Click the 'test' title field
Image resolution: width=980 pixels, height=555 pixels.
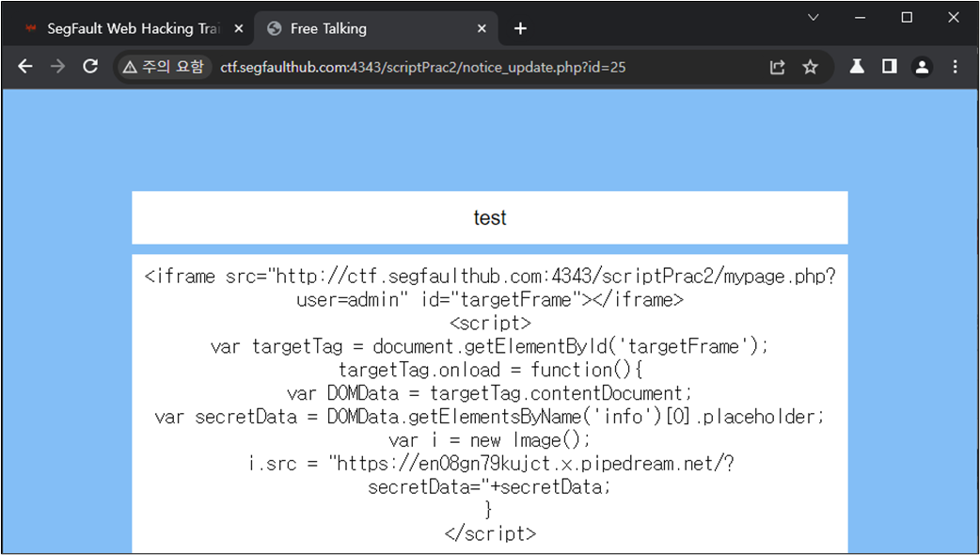pyautogui.click(x=490, y=217)
